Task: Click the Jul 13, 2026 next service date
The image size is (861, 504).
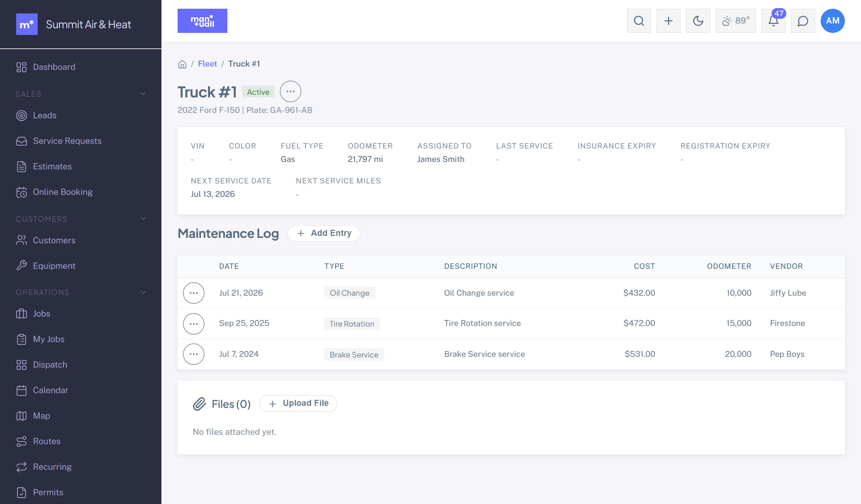Action: click(213, 194)
